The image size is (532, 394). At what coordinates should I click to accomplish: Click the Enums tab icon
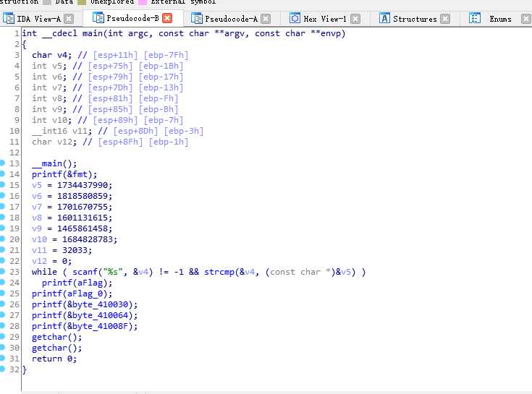(x=475, y=18)
